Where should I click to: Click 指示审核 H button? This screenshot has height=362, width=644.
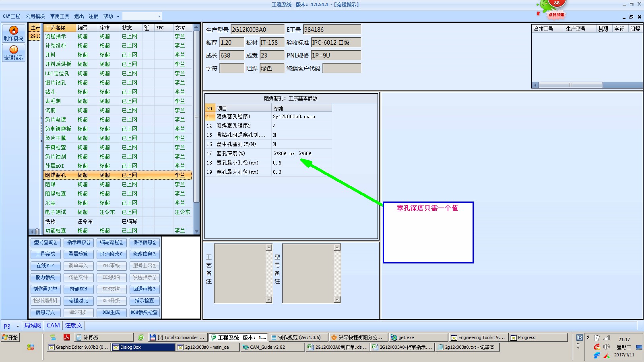coord(78,243)
